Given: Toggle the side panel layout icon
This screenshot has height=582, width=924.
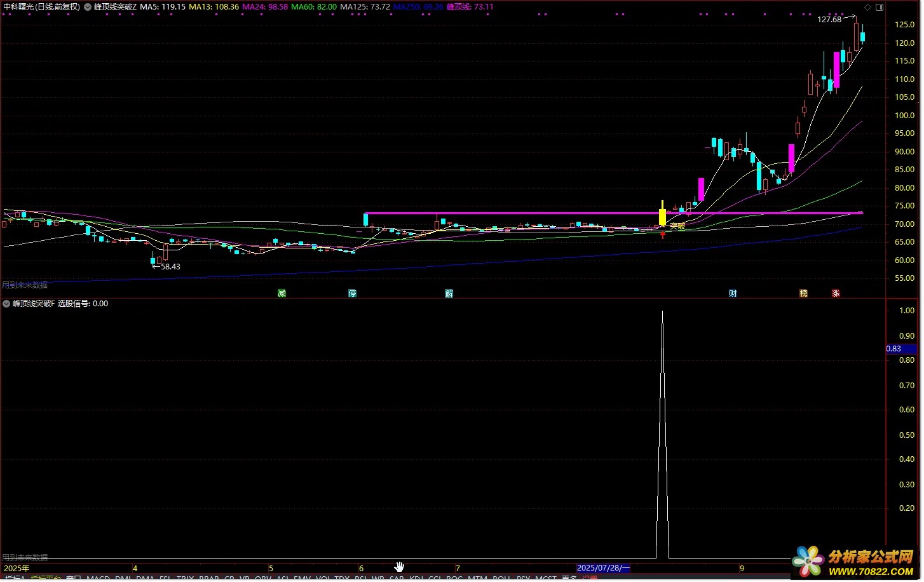Looking at the screenshot, I should (880, 7).
